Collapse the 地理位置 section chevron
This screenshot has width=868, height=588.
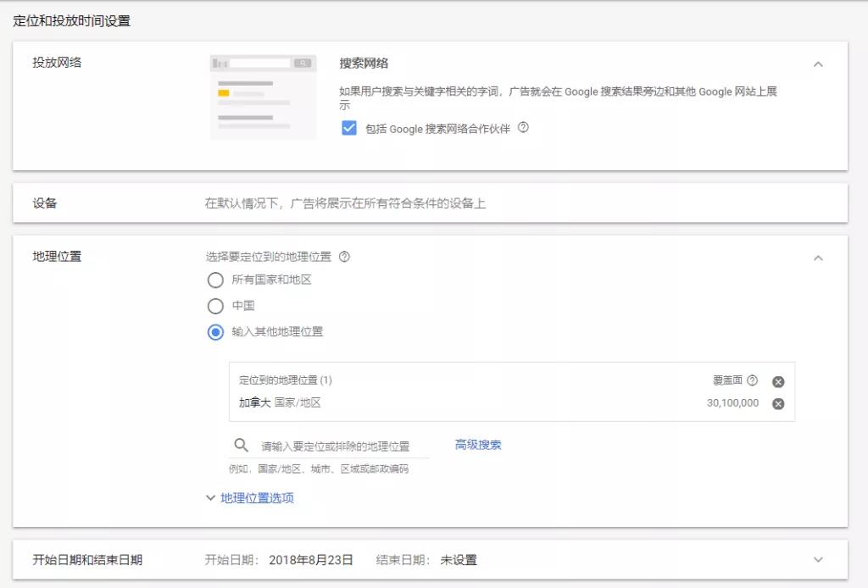819,258
